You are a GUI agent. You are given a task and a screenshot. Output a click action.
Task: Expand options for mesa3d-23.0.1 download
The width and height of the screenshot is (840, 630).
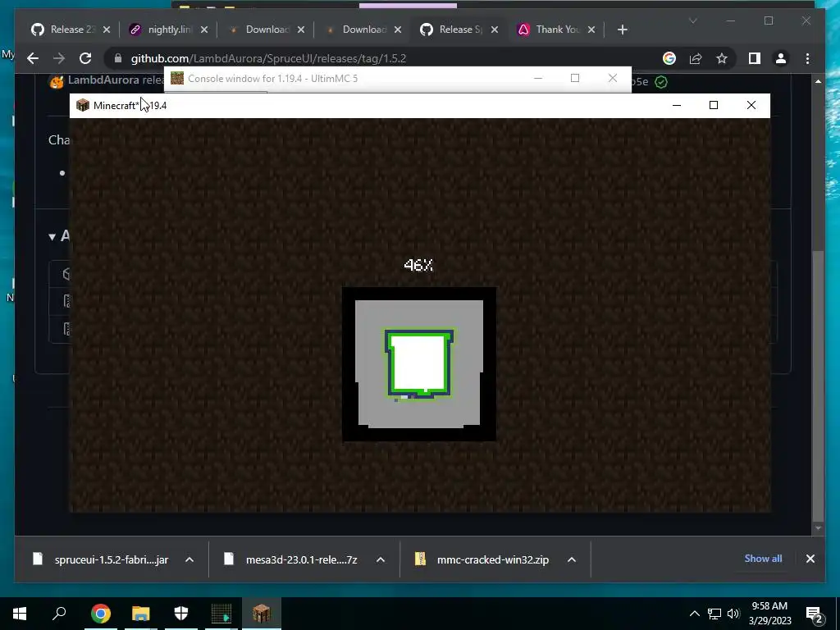click(x=381, y=559)
